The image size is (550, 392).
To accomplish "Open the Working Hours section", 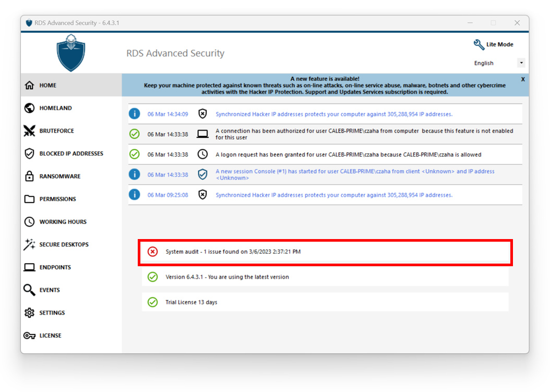I will pos(71,222).
